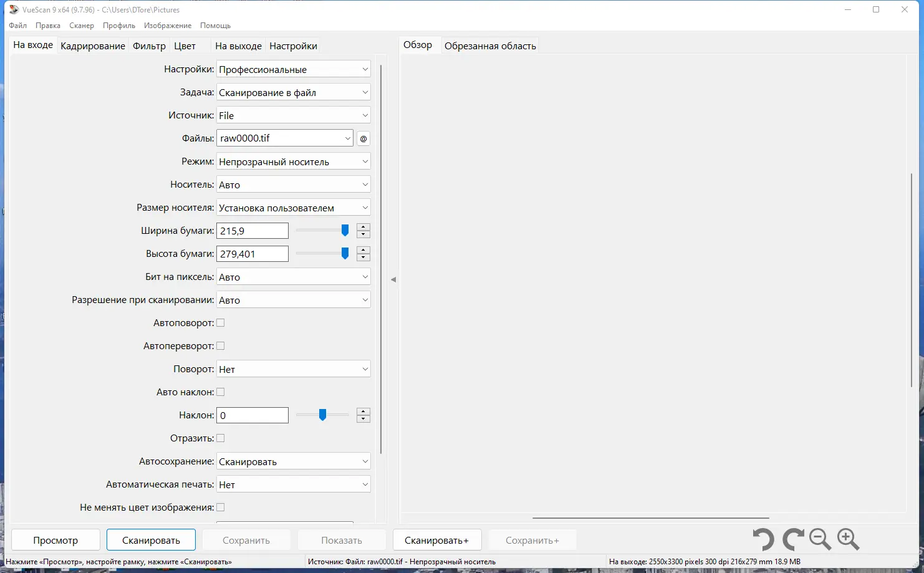
Task: Click the Просмотр button
Action: (55, 540)
